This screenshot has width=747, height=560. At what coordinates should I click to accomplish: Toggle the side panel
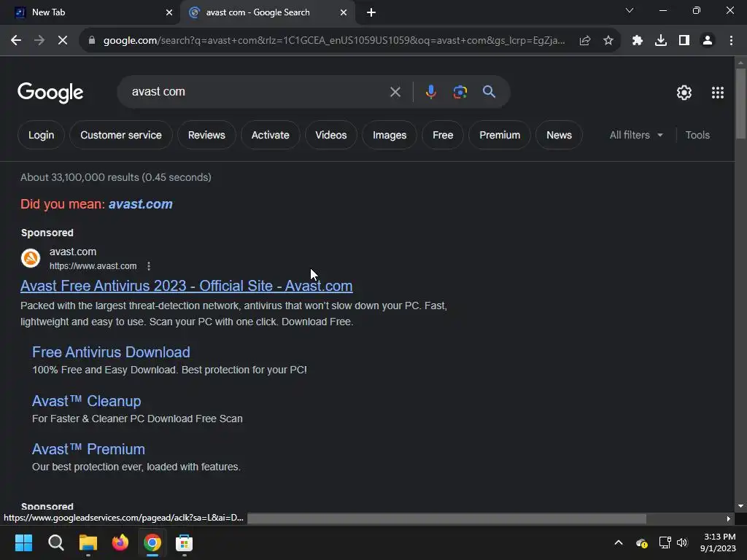(684, 41)
